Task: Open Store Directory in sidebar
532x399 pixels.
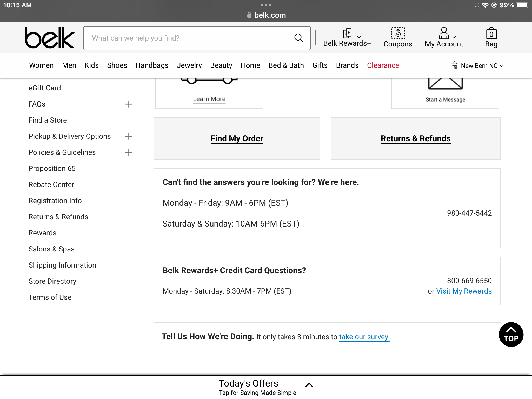Action: 52,281
